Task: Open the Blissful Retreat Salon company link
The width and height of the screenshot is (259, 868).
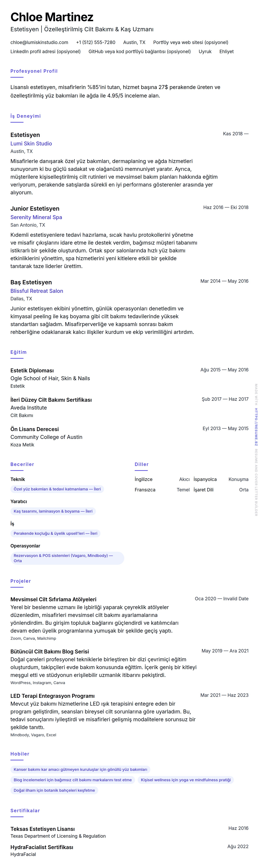Action: click(37, 291)
